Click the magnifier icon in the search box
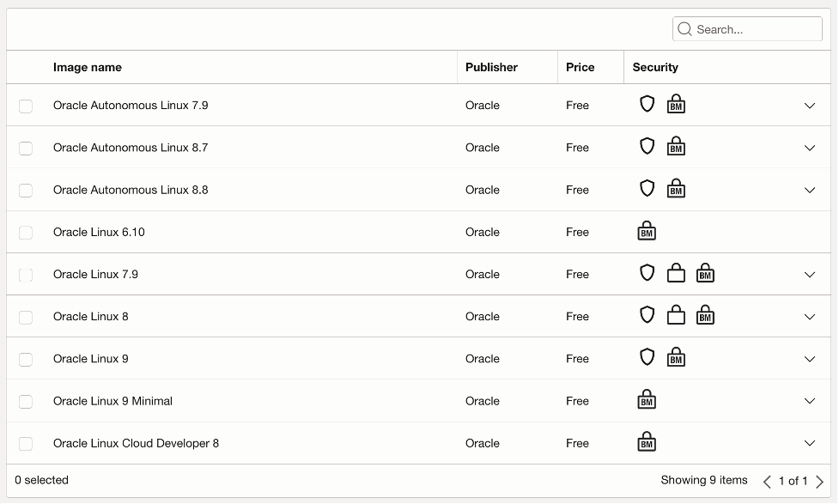Image resolution: width=839 pixels, height=504 pixels. [684, 29]
